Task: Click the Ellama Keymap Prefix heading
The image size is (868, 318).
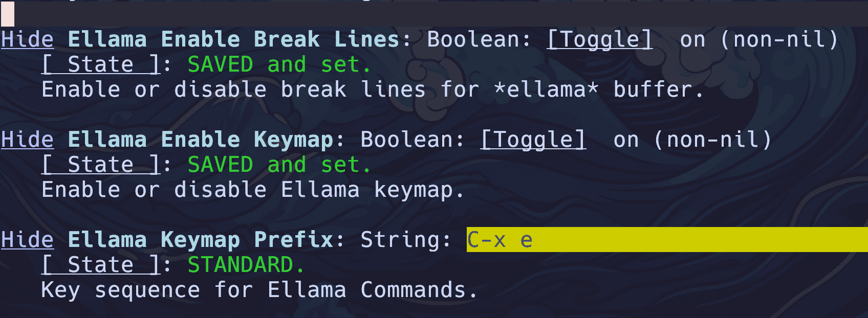Action: pyautogui.click(x=200, y=240)
